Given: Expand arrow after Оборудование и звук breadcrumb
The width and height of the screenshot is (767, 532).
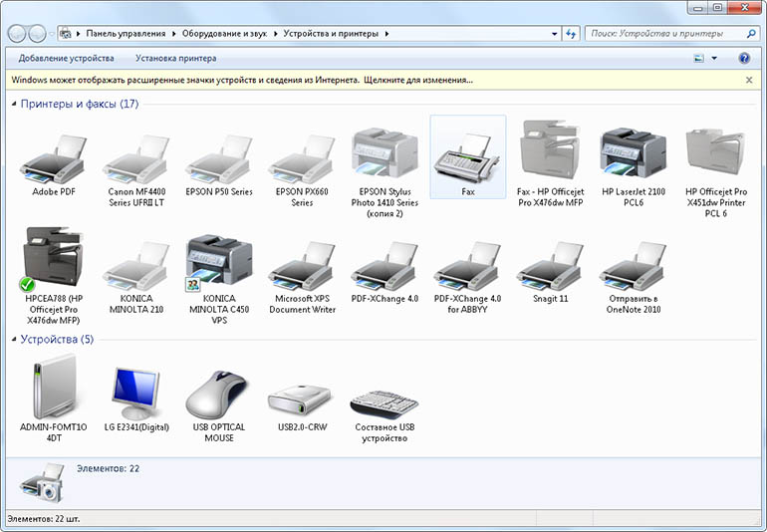Looking at the screenshot, I should coord(275,34).
